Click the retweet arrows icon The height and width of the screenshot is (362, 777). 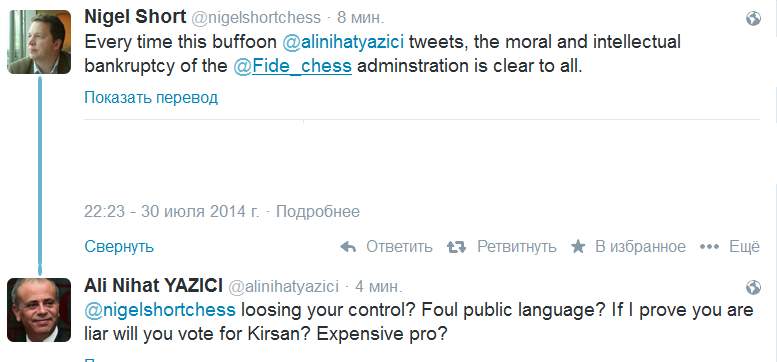456,247
